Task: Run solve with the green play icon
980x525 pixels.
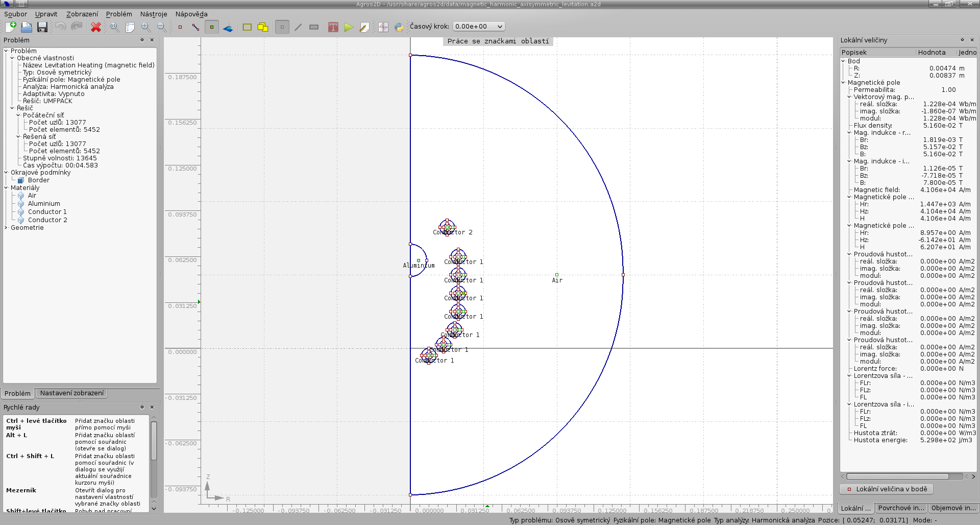Action: pos(349,27)
